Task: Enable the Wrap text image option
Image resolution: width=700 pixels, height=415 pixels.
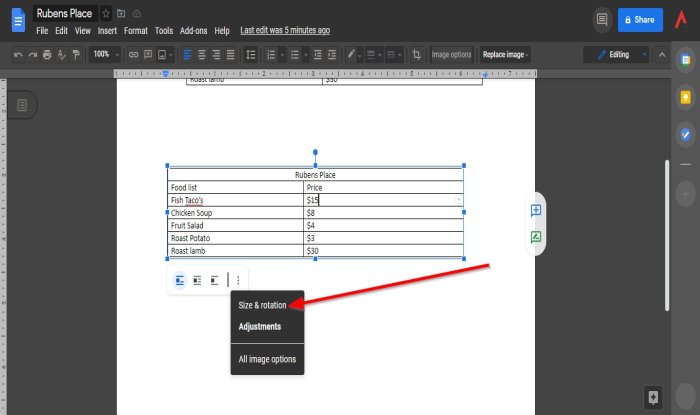Action: [197, 281]
